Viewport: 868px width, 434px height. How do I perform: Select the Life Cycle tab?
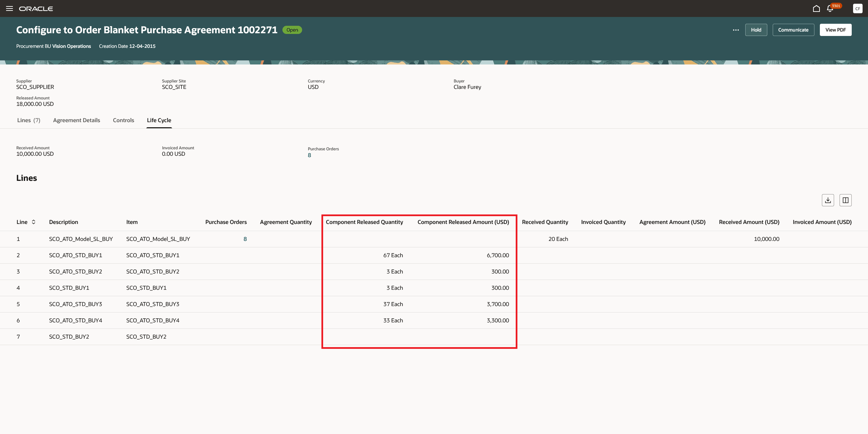coord(159,120)
